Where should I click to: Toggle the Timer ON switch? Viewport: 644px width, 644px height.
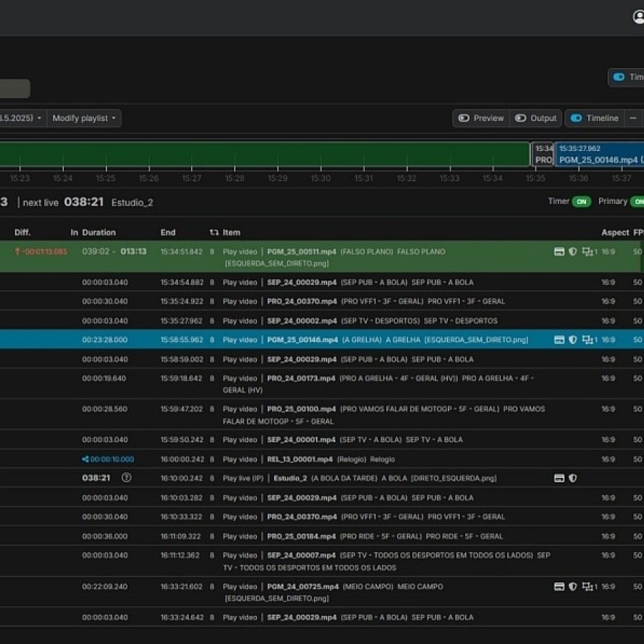pos(581,201)
